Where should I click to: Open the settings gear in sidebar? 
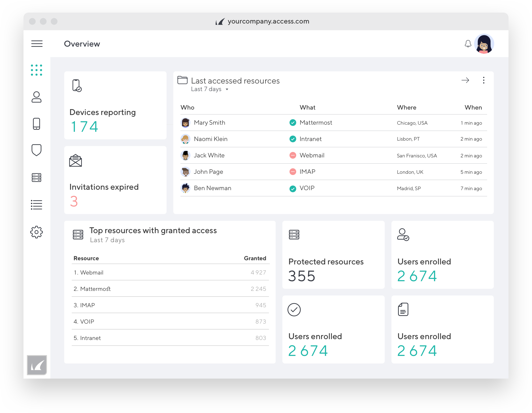tap(37, 232)
